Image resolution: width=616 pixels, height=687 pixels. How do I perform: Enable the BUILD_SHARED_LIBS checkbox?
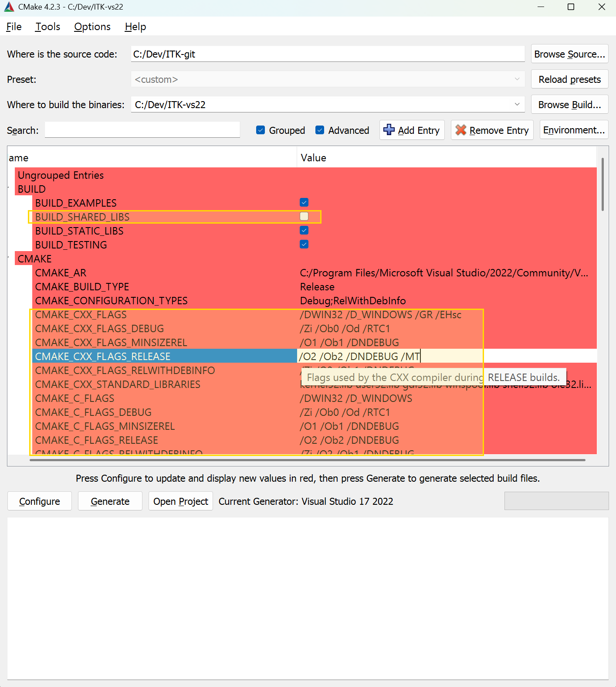[304, 216]
